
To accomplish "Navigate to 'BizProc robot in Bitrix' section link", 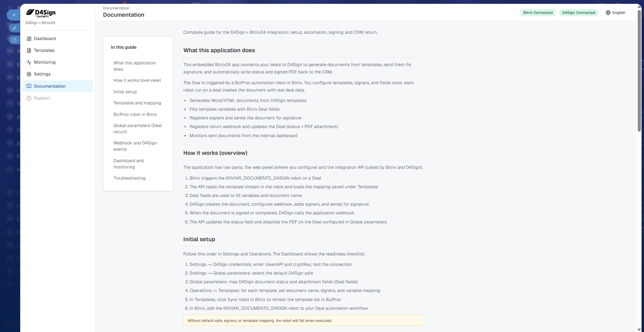I will point(135,114).
